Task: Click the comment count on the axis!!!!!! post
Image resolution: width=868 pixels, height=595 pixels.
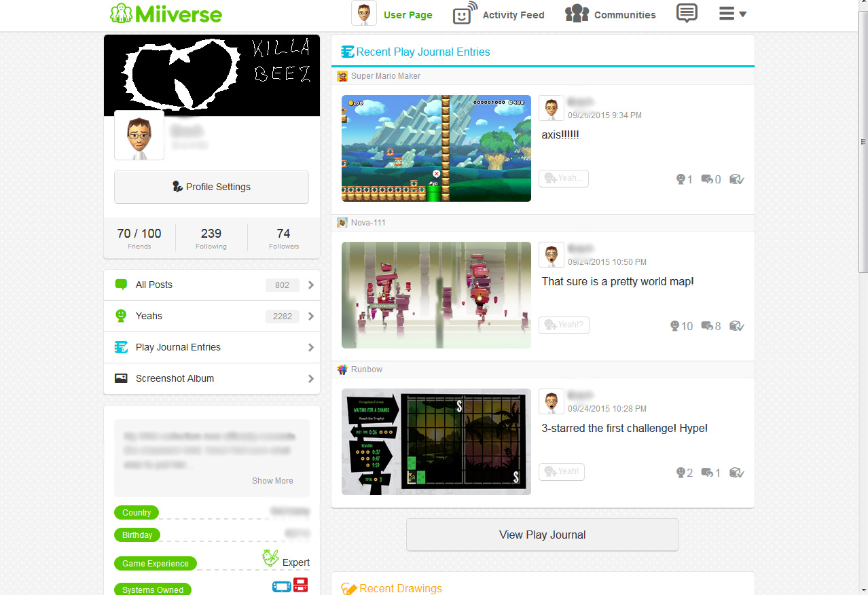Action: click(x=711, y=179)
